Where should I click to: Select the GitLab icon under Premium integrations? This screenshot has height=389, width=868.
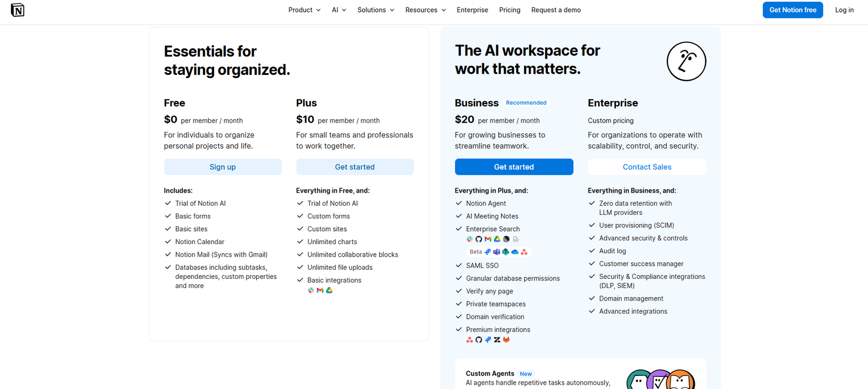pyautogui.click(x=506, y=340)
